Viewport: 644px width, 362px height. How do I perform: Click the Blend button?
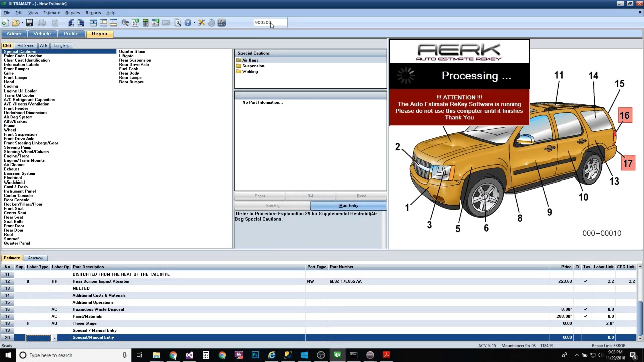click(361, 196)
